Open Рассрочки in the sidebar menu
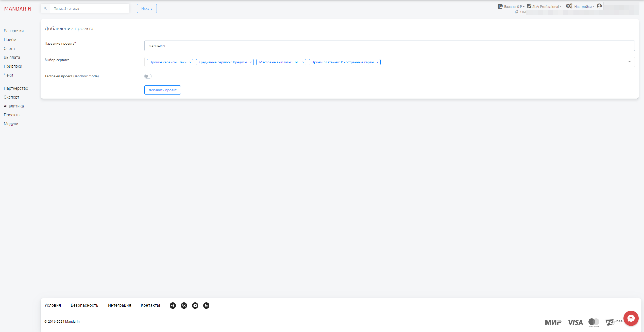 14,31
